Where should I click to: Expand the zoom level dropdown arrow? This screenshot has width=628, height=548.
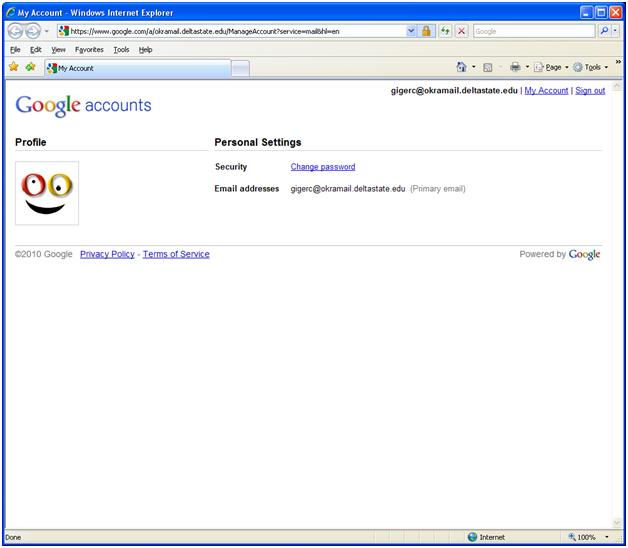[607, 537]
